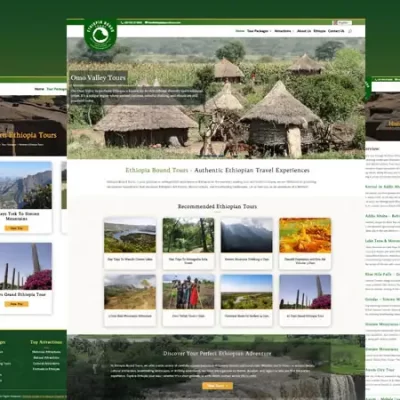
Task: Open the Bale Mountains adventure card thumbnail
Action: [130, 292]
